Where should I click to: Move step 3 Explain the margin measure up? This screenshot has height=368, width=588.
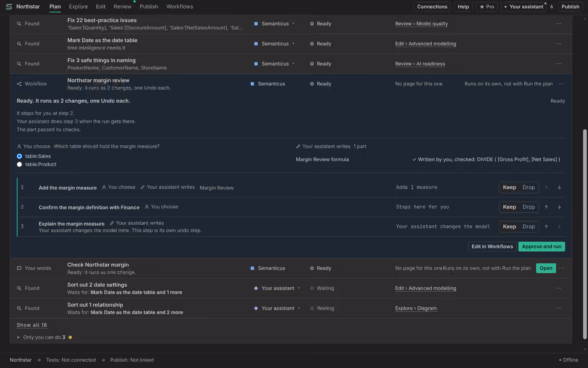546,227
